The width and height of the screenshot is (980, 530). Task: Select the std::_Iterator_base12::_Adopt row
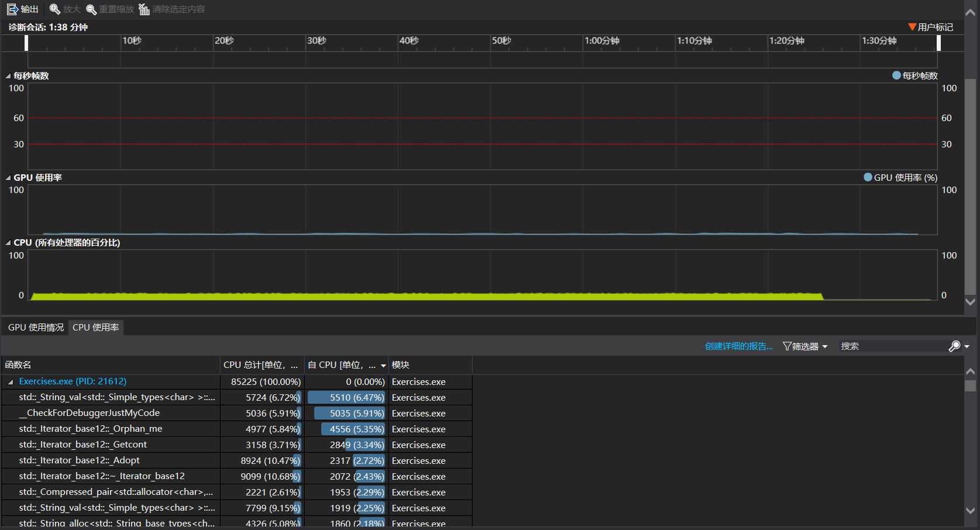[x=236, y=460]
